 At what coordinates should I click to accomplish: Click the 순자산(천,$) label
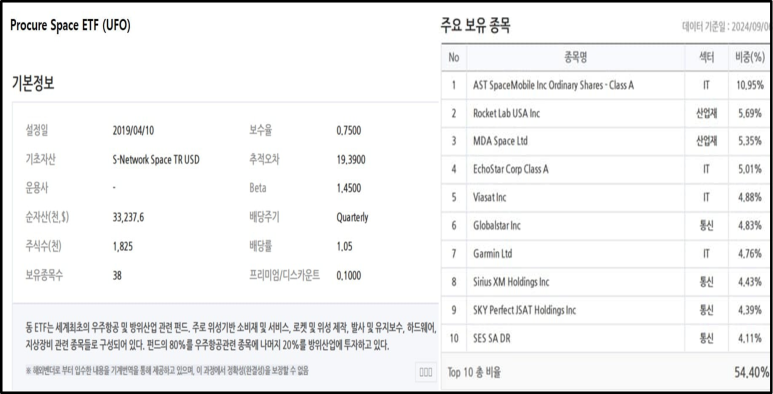[x=47, y=217]
